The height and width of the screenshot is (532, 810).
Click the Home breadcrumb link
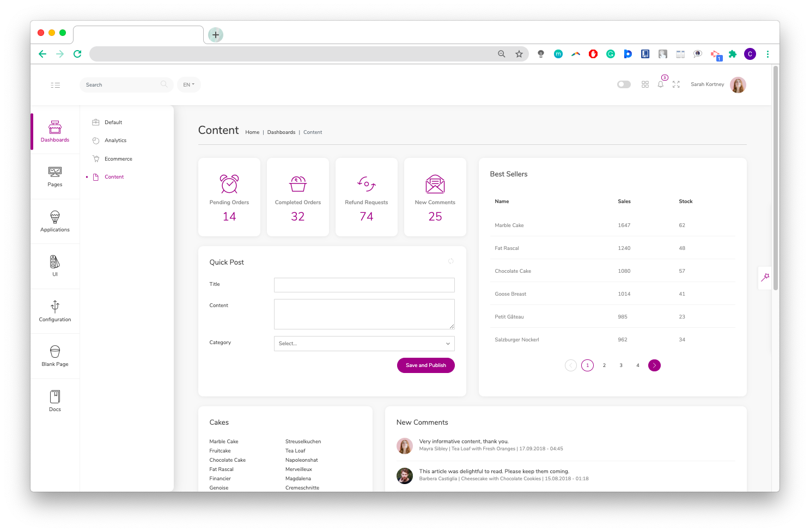click(x=252, y=132)
